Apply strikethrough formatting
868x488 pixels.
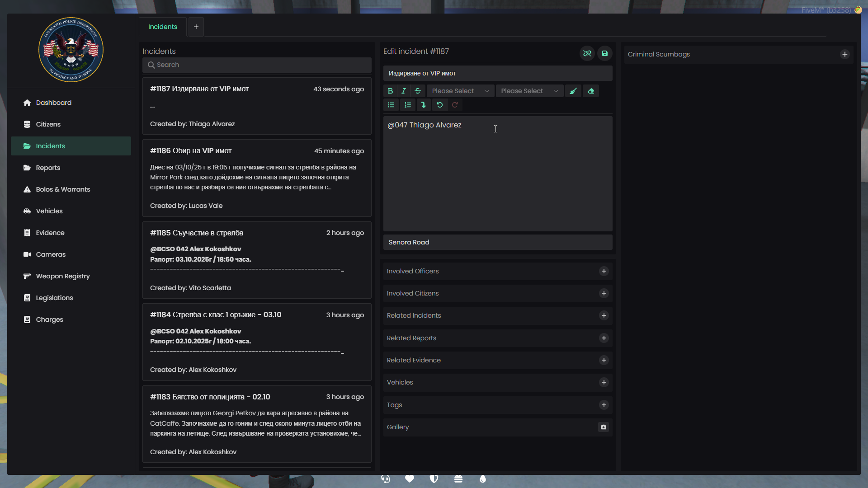tap(418, 91)
